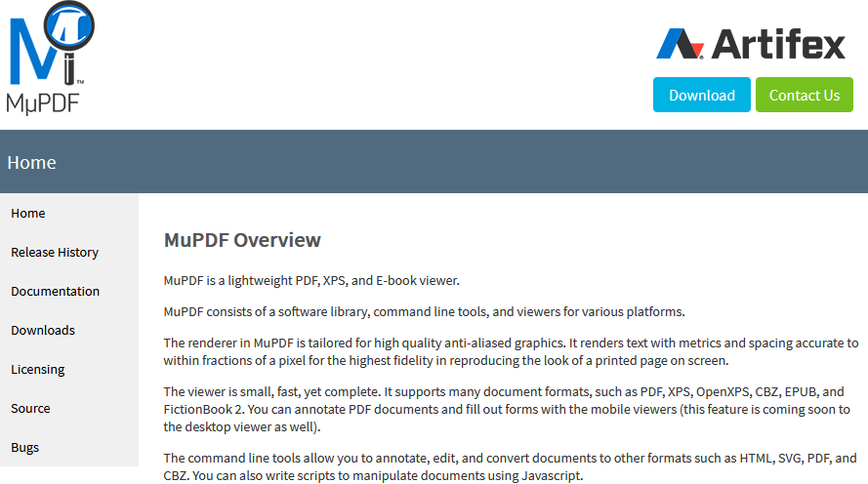The height and width of the screenshot is (484, 868).
Task: Click the MuPDF Overview heading
Action: click(242, 240)
